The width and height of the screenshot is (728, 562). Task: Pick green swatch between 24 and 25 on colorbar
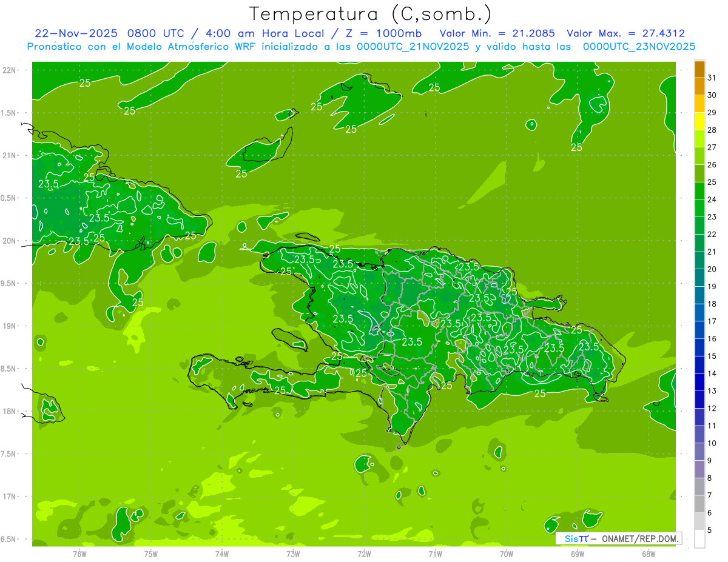point(699,191)
